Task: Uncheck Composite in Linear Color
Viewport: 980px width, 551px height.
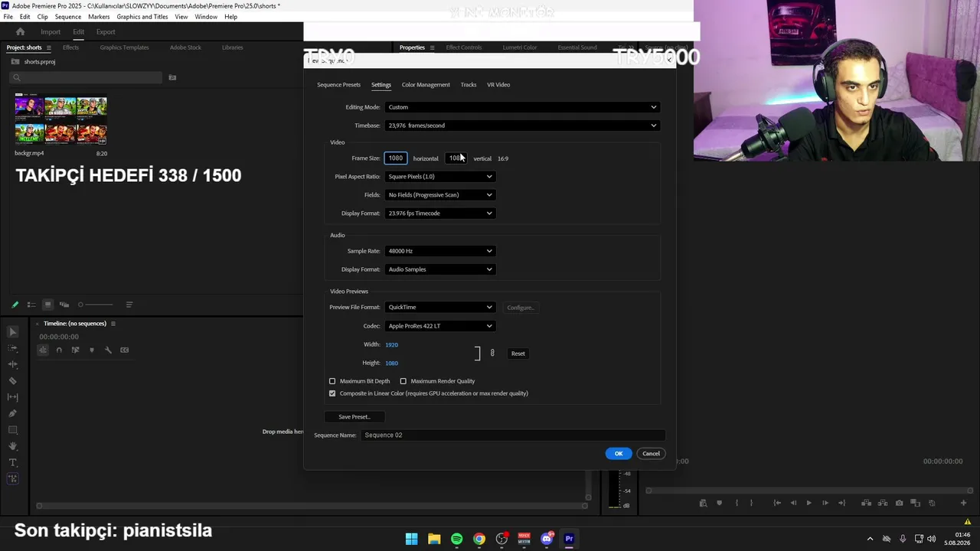Action: [332, 393]
